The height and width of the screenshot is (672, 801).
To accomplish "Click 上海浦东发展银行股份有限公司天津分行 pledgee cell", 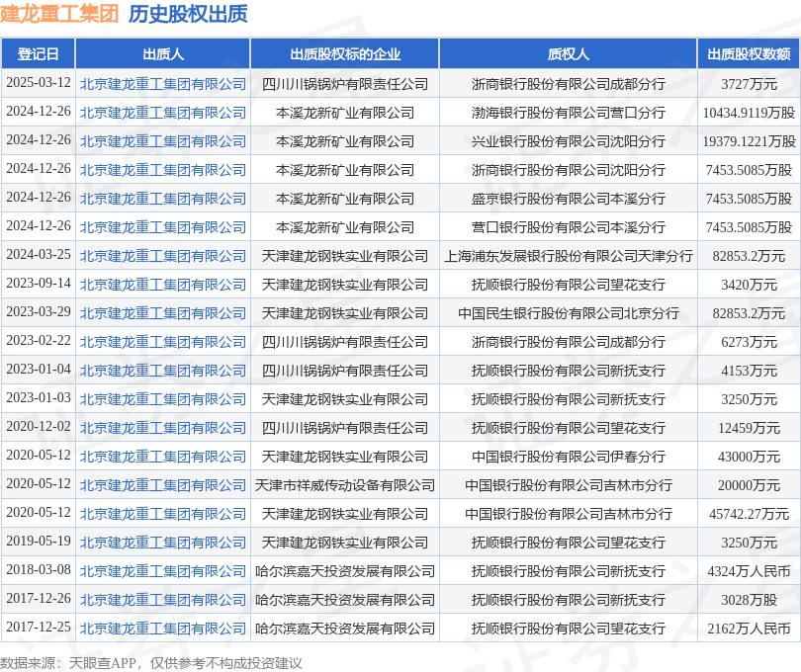I will pos(568,256).
